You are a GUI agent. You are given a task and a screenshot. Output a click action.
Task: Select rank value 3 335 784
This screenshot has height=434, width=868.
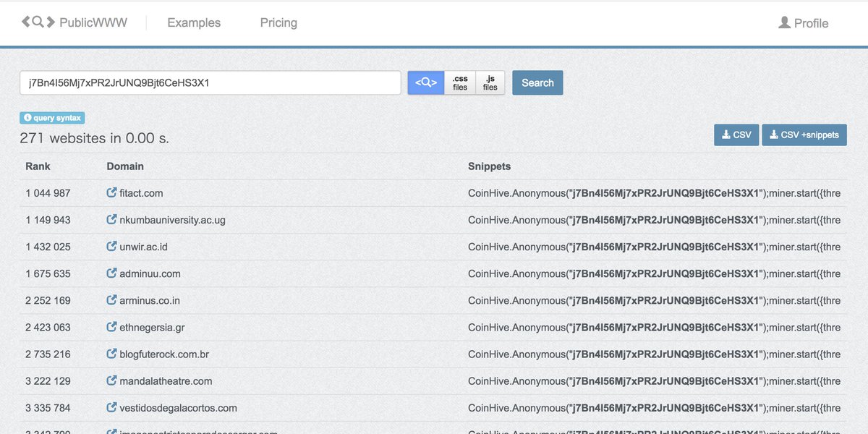48,408
